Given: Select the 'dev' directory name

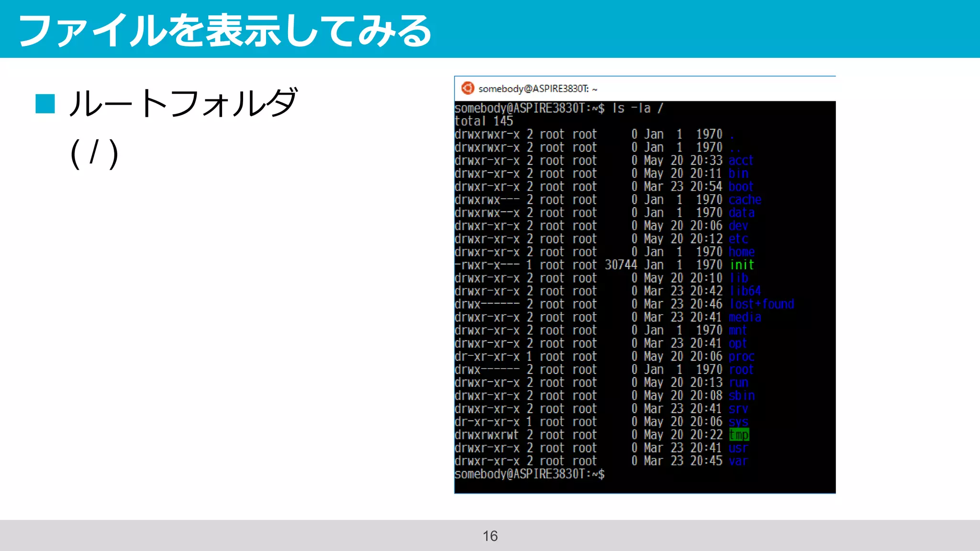Looking at the screenshot, I should [738, 226].
